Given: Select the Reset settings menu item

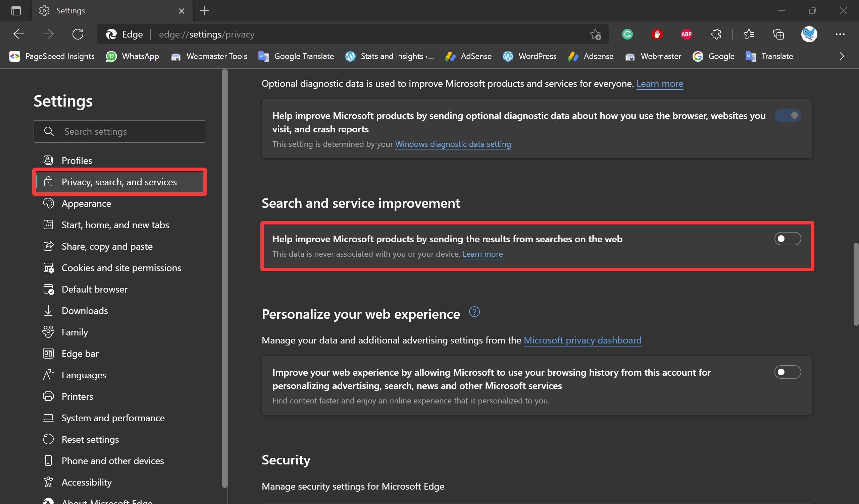Looking at the screenshot, I should pyautogui.click(x=90, y=439).
